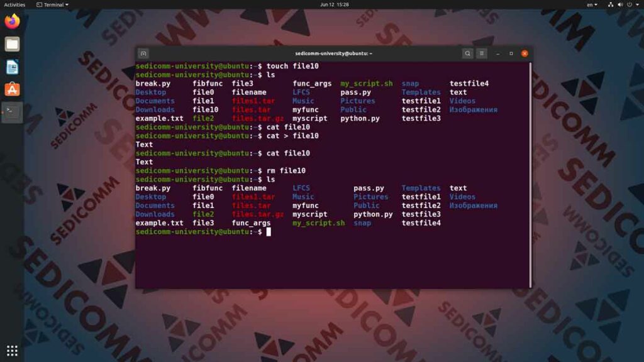The width and height of the screenshot is (644, 362).
Task: Open the clock Jun 12 15:28
Action: tap(335, 4)
